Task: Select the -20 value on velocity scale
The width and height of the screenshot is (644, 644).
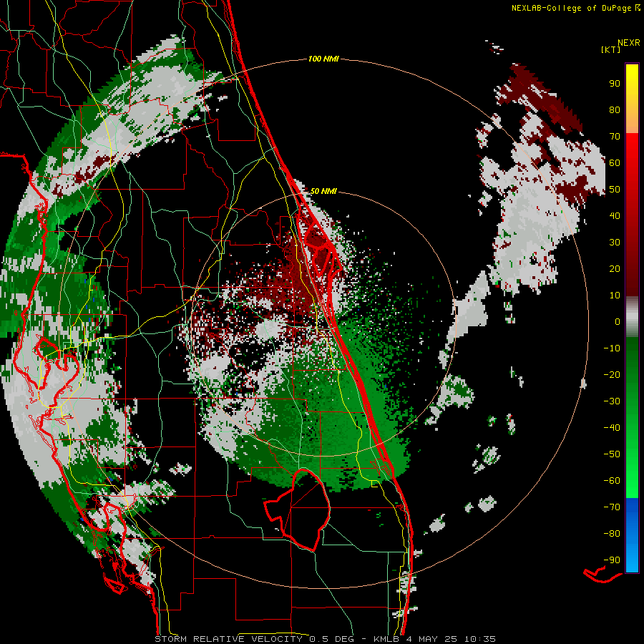Action: 612,374
